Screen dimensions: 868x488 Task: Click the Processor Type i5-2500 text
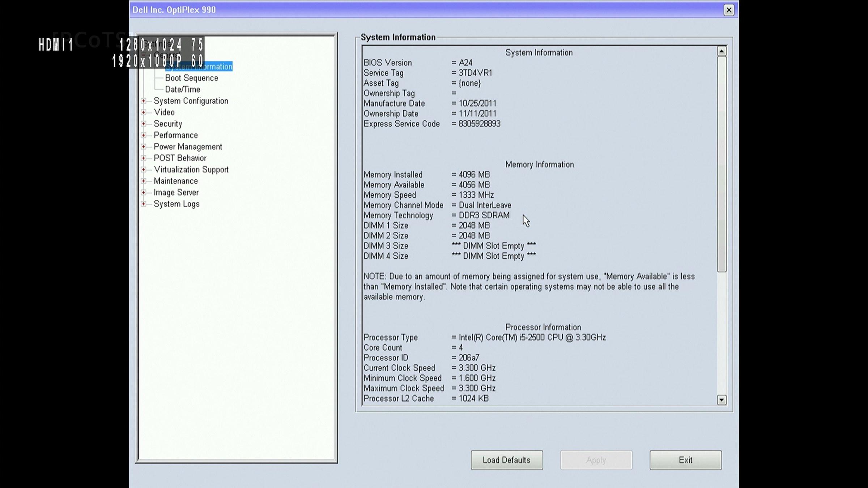(x=532, y=338)
